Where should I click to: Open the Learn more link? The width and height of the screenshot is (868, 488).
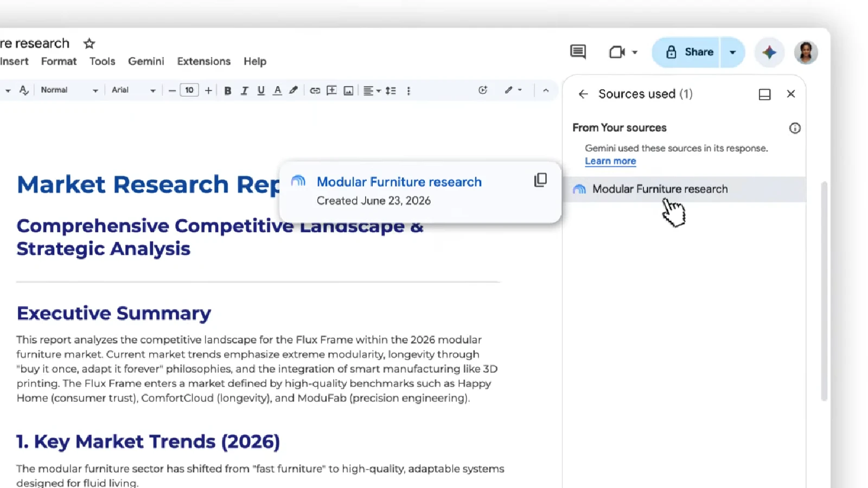point(610,161)
